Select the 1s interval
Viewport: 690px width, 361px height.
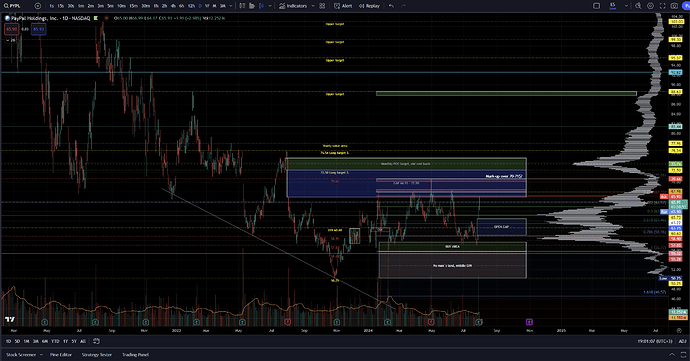point(51,6)
